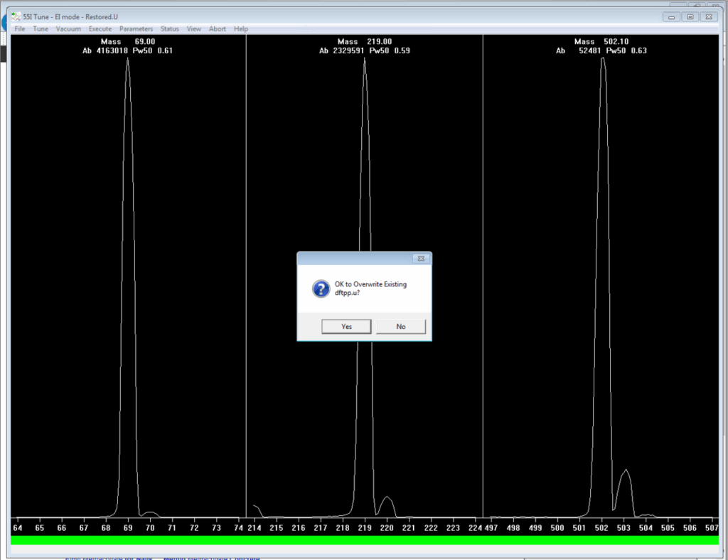Select Abort from the menu bar

[217, 28]
